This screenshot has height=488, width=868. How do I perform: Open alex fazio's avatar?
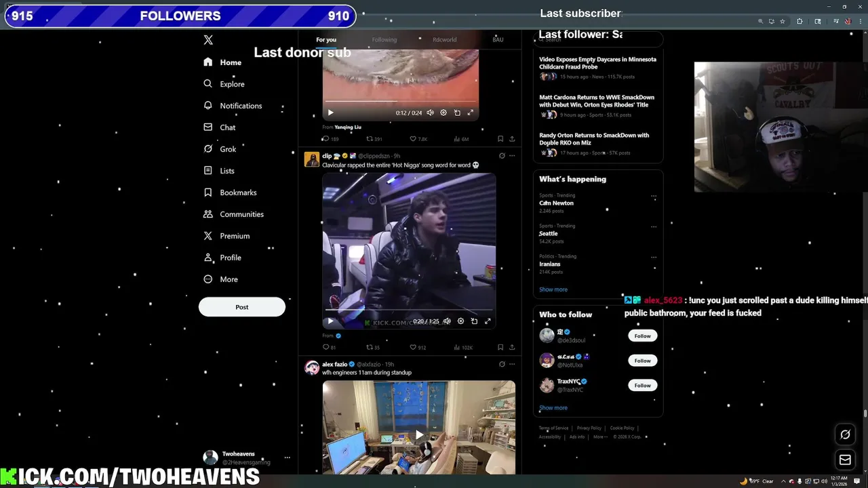click(x=312, y=367)
